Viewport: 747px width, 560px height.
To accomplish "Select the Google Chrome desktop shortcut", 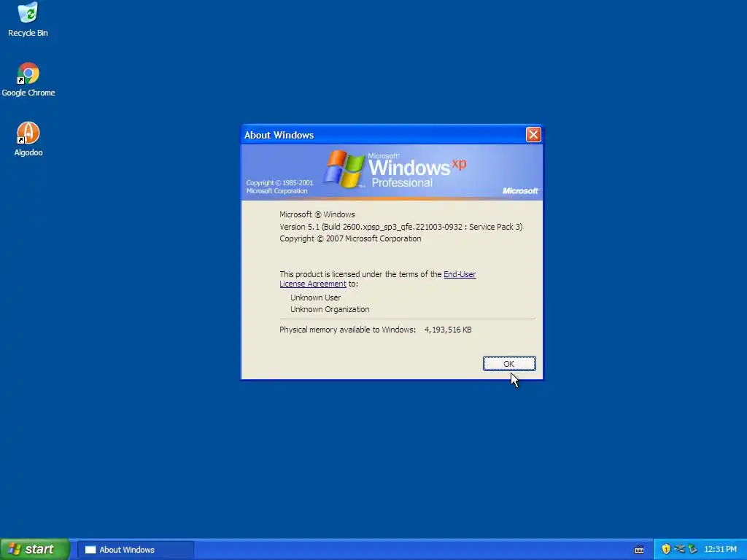I will 28,79.
